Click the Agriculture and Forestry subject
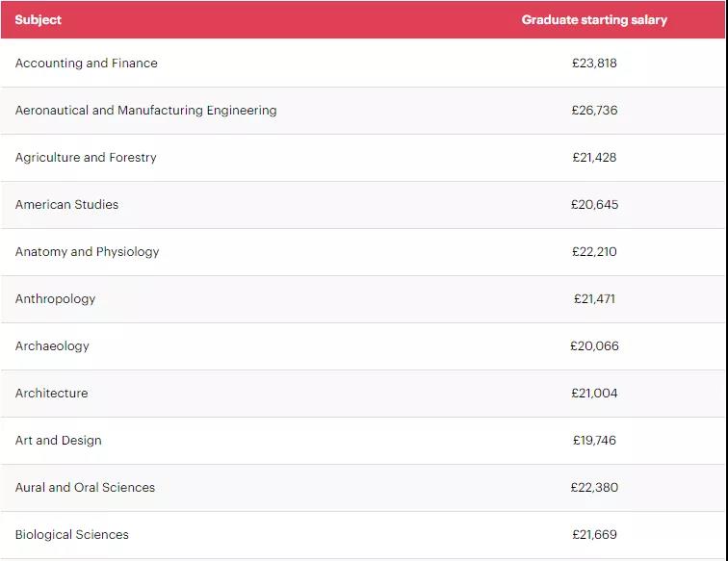The height and width of the screenshot is (561, 728). pos(86,158)
